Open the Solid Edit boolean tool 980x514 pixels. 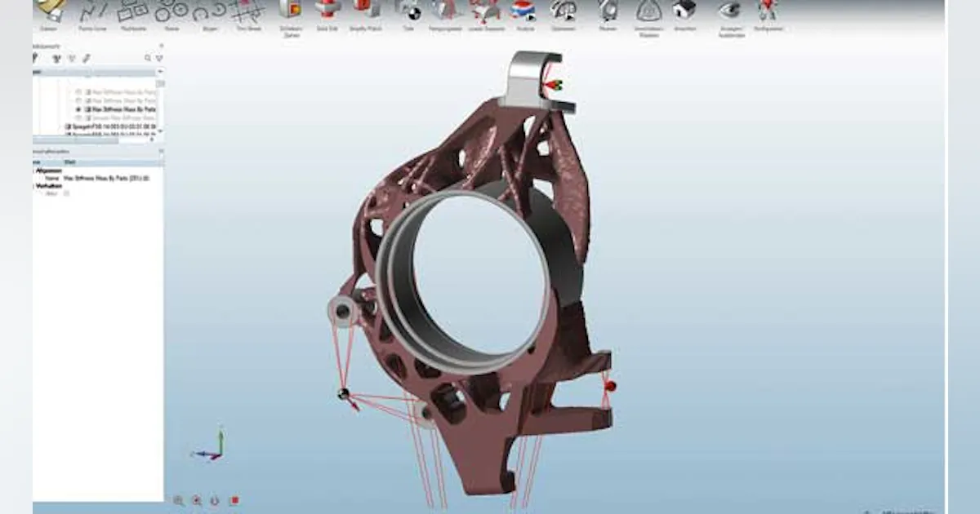pos(327,10)
